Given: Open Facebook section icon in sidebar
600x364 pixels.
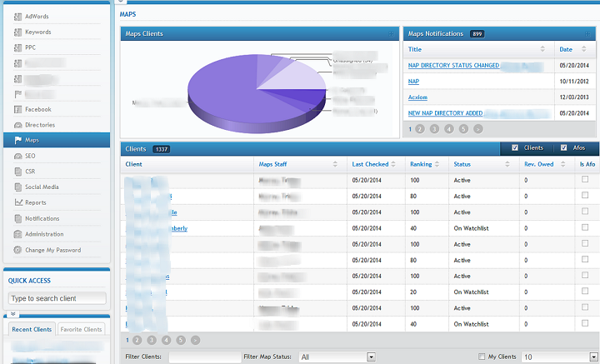Looking at the screenshot, I should pyautogui.click(x=17, y=110).
